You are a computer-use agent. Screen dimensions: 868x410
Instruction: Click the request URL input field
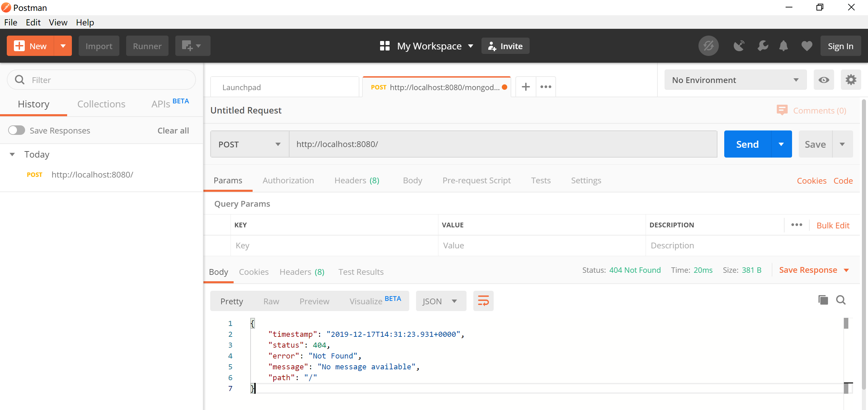click(x=502, y=144)
